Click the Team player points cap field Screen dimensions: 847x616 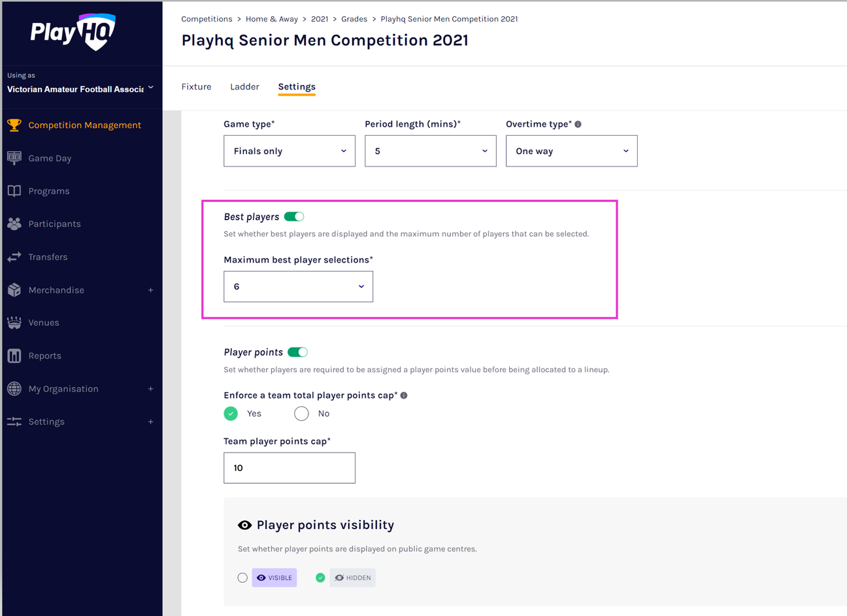tap(289, 468)
